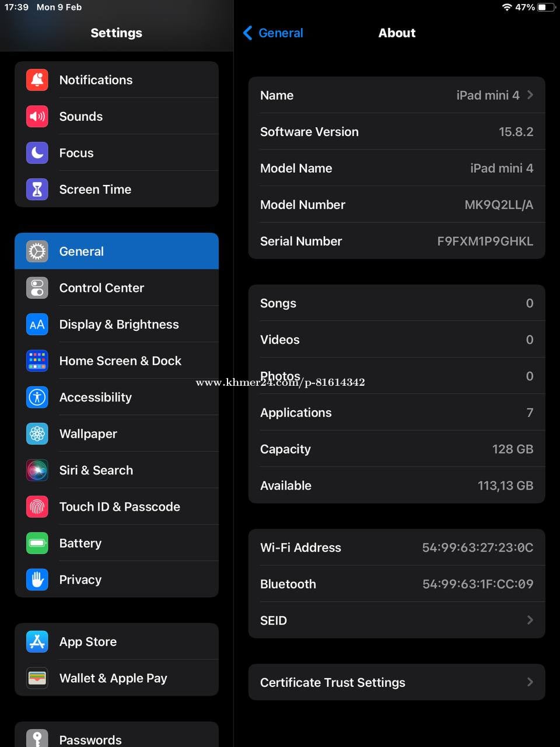Image resolution: width=560 pixels, height=747 pixels.
Task: Tap the Touch ID fingerprint icon
Action: [x=37, y=507]
